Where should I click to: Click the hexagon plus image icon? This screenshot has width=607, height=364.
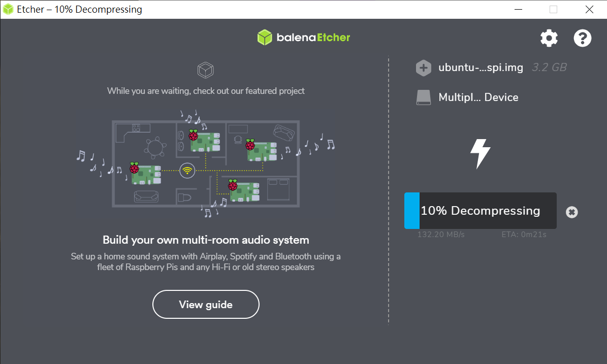423,68
